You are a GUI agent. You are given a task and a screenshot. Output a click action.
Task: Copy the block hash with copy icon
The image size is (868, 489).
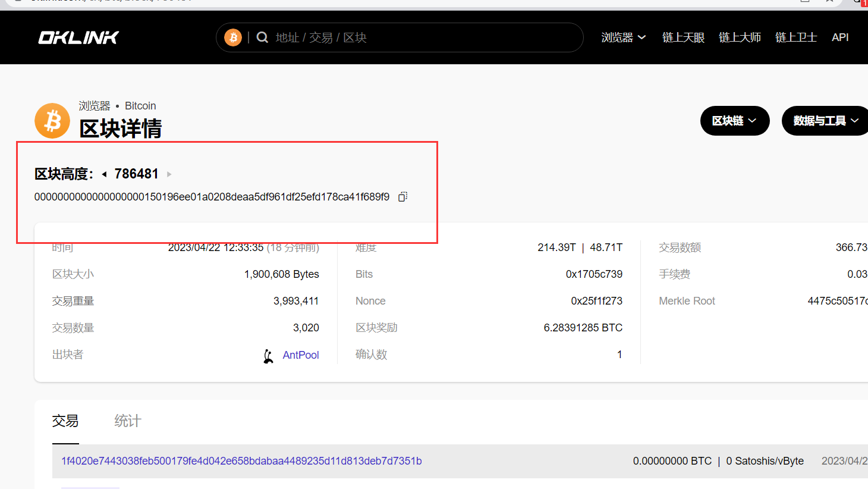(x=402, y=197)
